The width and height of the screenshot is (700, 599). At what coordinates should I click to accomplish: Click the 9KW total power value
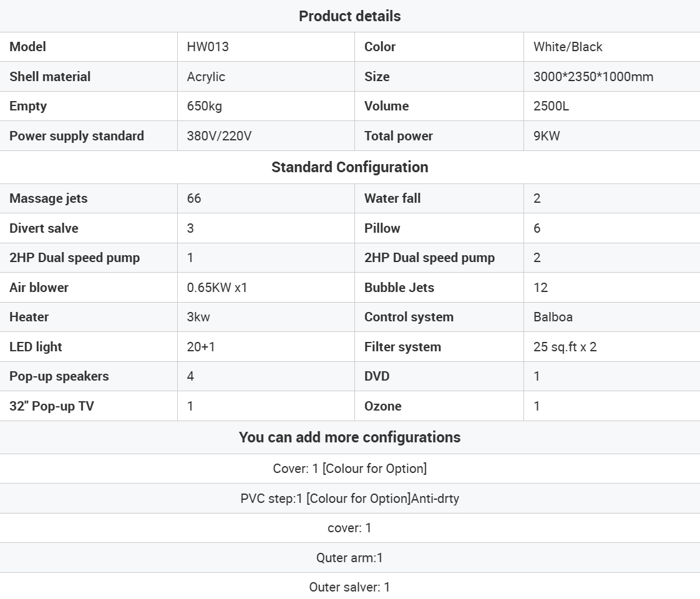coord(547,136)
